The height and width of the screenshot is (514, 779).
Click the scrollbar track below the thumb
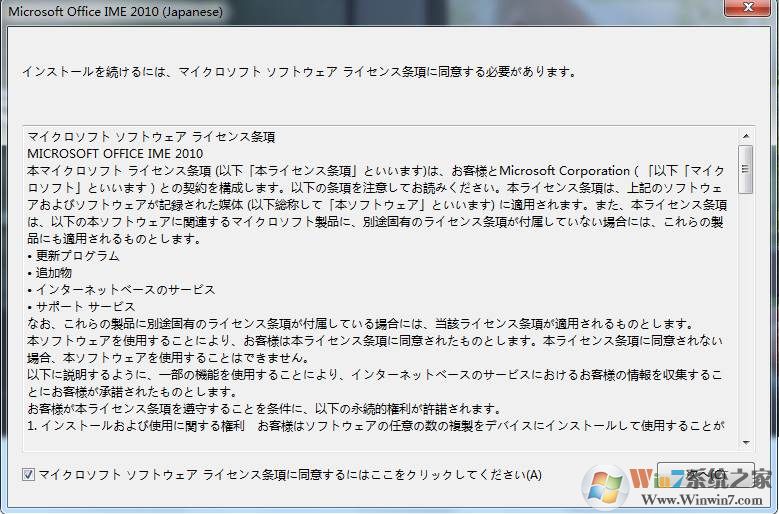(746, 313)
